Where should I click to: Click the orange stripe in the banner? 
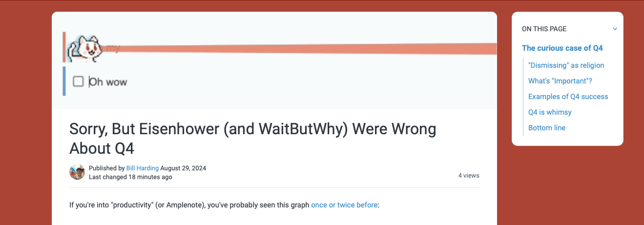coord(303,49)
